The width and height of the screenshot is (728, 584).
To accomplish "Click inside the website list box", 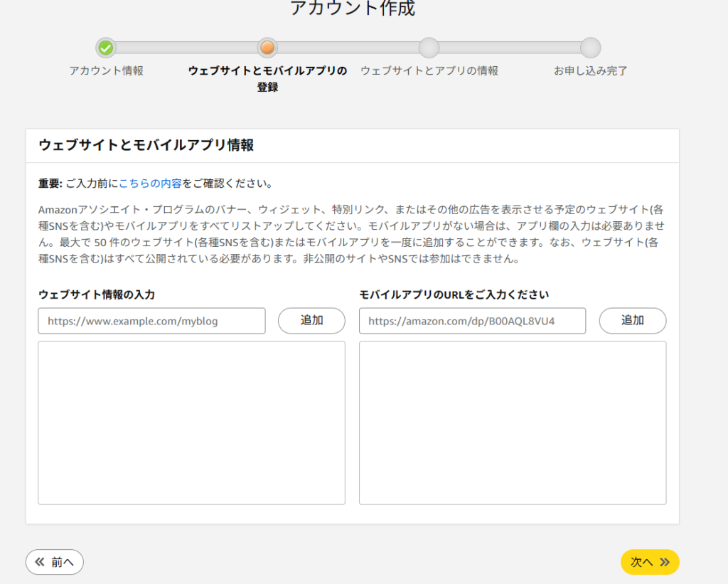I will [x=191, y=423].
